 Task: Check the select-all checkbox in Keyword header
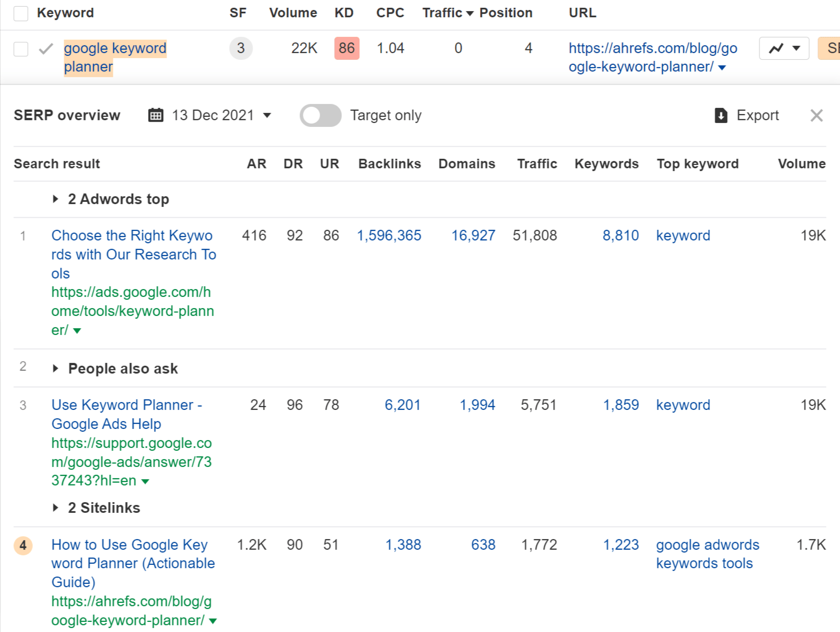[21, 13]
